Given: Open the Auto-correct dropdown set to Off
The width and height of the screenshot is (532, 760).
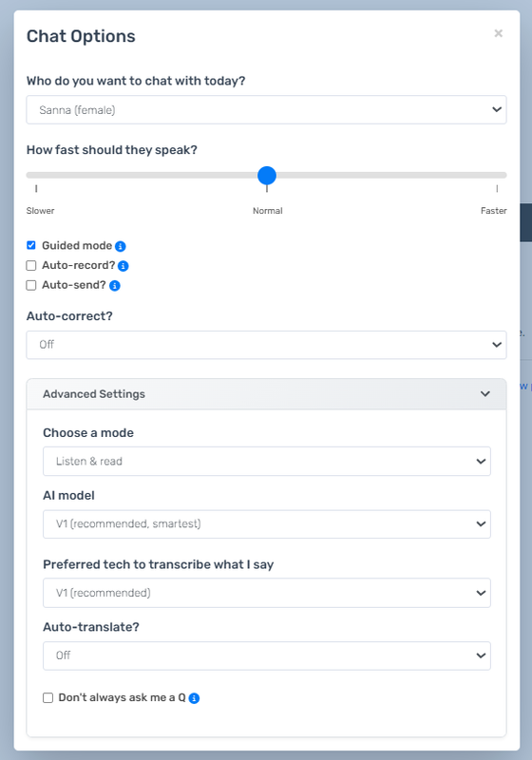Looking at the screenshot, I should pos(267,345).
